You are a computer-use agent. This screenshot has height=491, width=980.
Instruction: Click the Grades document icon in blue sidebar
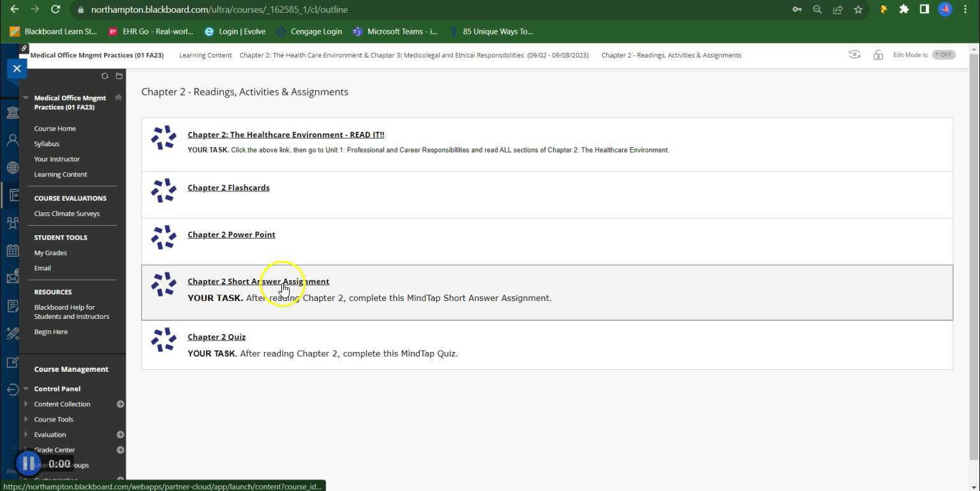(13, 305)
